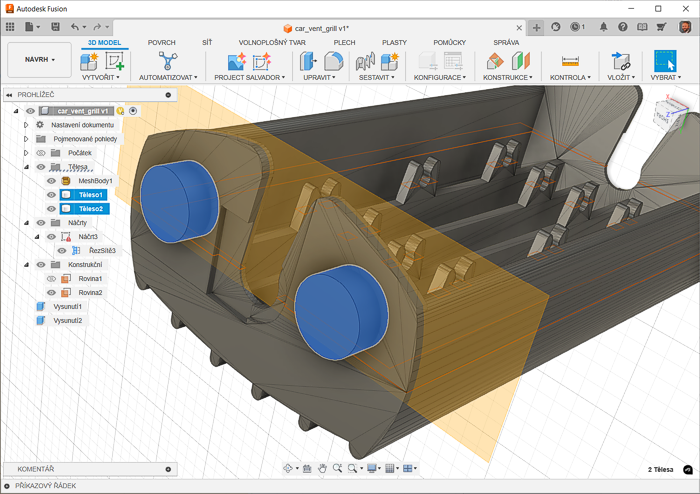This screenshot has height=494, width=700.
Task: Toggle visibility of ŘezSítě3
Action: 62,251
